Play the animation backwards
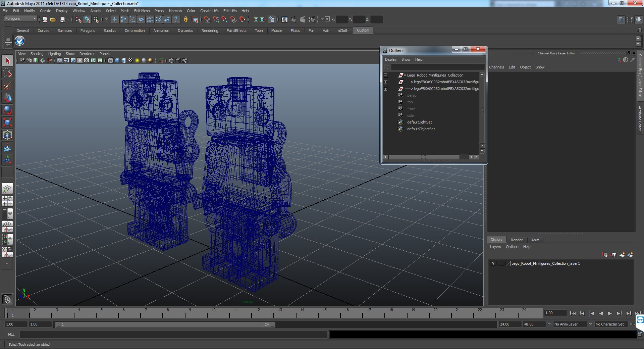 [x=601, y=313]
